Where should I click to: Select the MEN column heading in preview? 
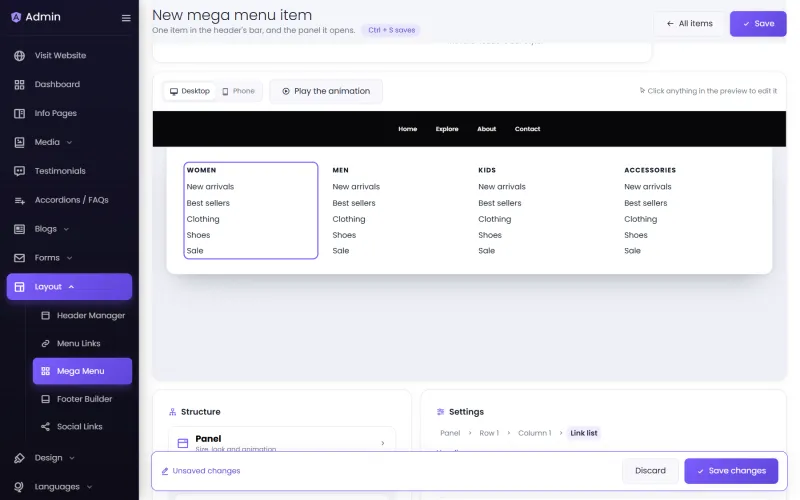pyautogui.click(x=340, y=170)
